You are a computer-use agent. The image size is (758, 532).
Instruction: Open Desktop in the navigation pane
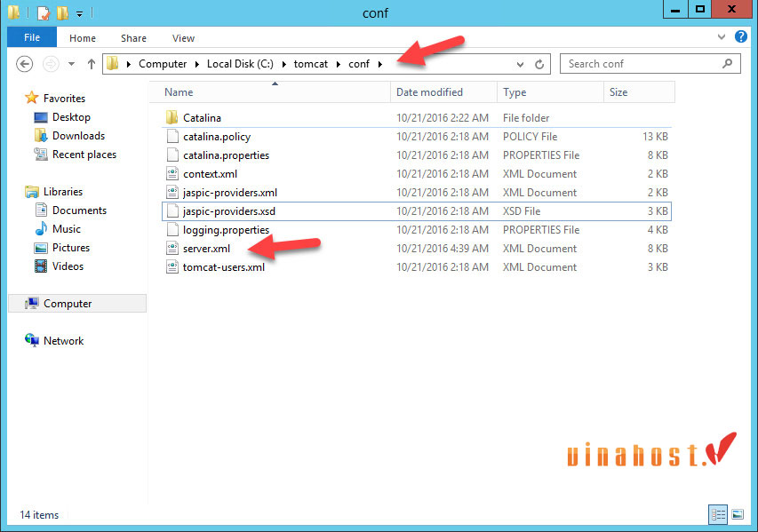click(71, 117)
